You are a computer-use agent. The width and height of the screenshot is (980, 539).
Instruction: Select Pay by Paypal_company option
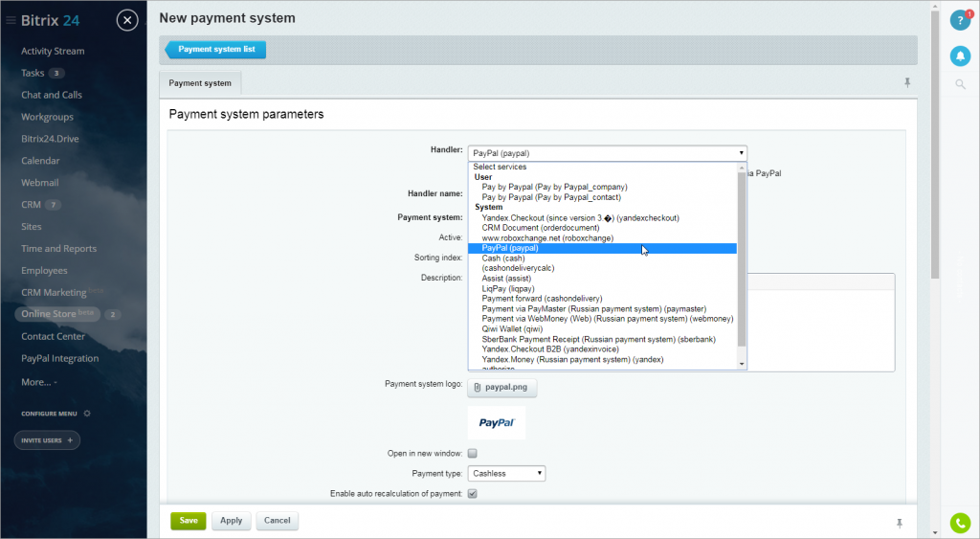[x=554, y=187]
